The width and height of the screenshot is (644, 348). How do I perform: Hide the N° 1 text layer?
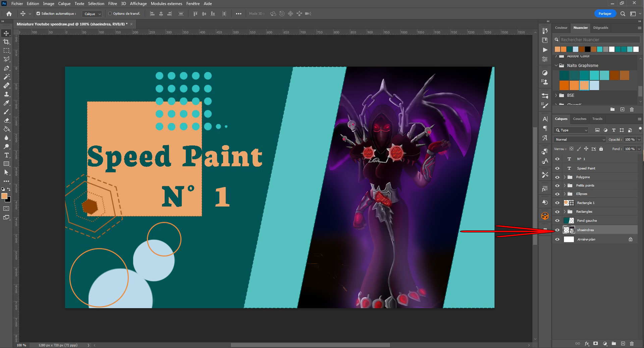557,159
